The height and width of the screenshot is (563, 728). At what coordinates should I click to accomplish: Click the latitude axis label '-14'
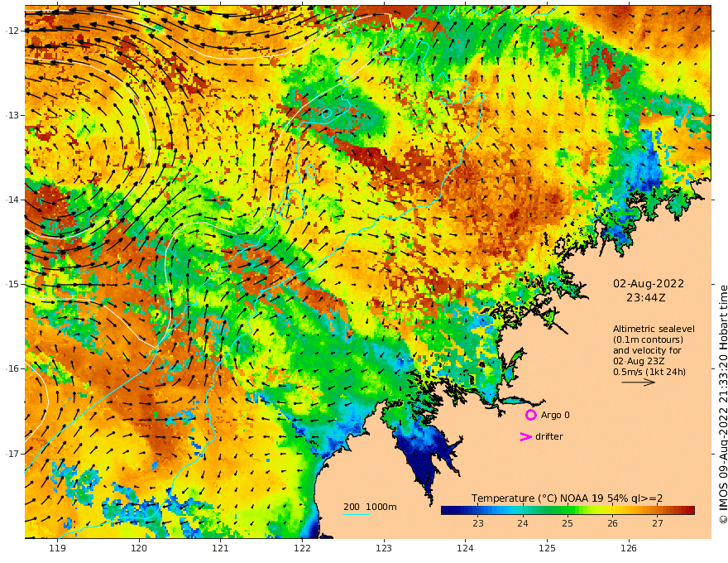pyautogui.click(x=12, y=200)
